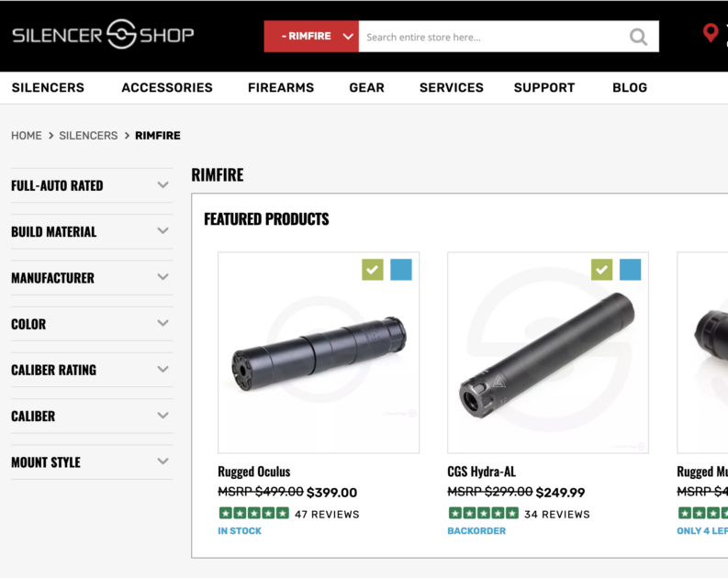Click the blue square icon on CGS Hydra-AL
The height and width of the screenshot is (578, 728).
point(630,270)
